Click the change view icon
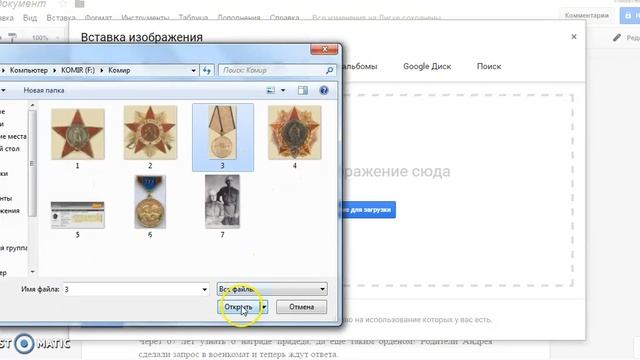 [270, 90]
